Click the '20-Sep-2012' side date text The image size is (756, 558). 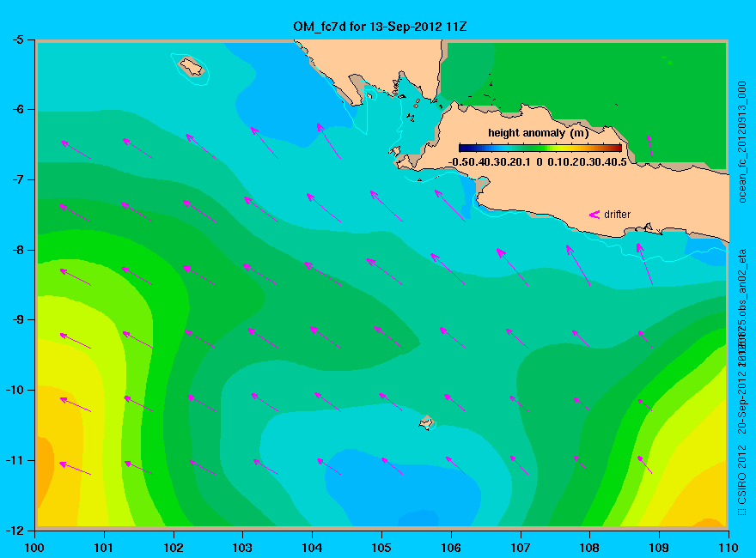(742, 402)
